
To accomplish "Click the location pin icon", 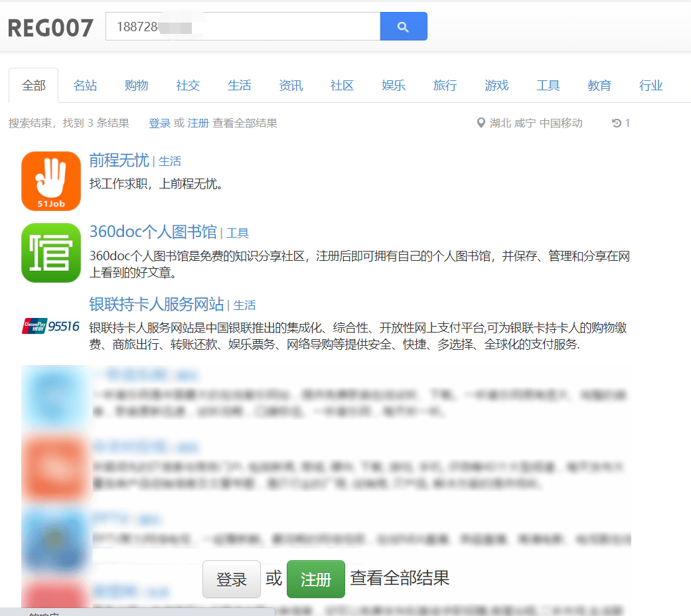I will [481, 123].
